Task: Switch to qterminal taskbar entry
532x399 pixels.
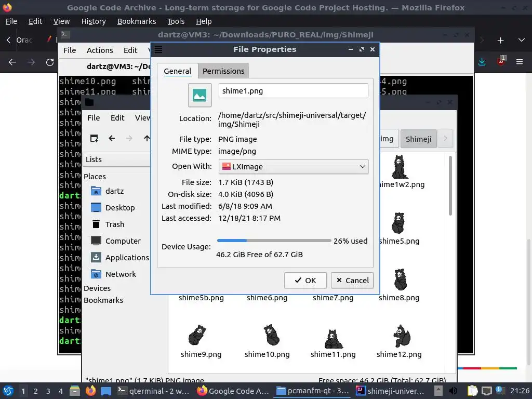Action: (x=153, y=391)
